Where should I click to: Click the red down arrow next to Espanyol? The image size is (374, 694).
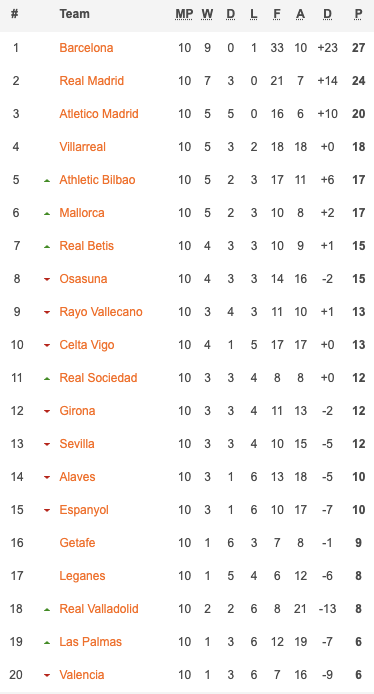47,510
